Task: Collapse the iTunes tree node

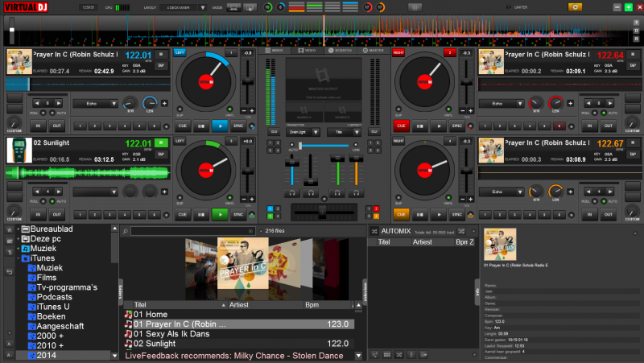Action: click(x=18, y=258)
